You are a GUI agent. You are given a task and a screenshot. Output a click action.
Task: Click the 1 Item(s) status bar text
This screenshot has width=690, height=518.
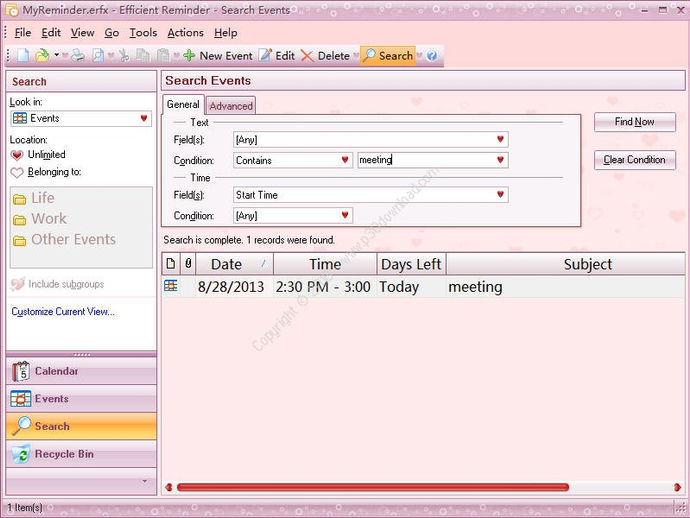pos(25,508)
